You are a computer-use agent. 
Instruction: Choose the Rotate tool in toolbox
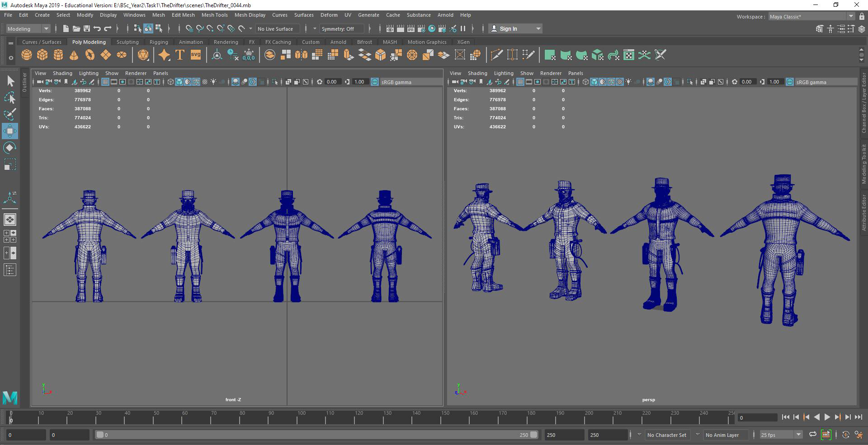pos(10,148)
